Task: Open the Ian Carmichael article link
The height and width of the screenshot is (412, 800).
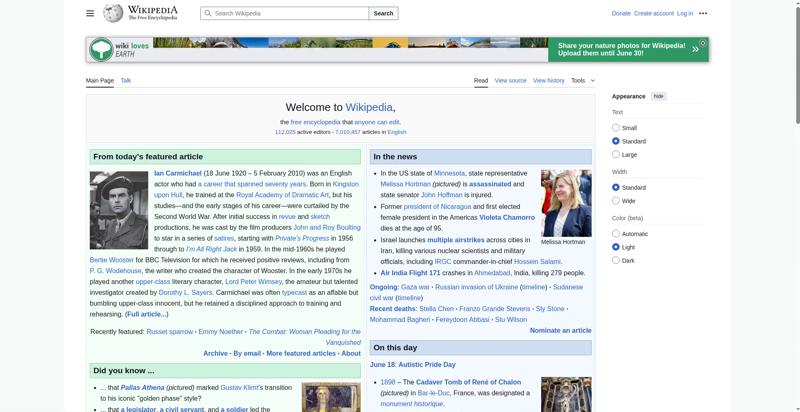Action: [x=178, y=173]
